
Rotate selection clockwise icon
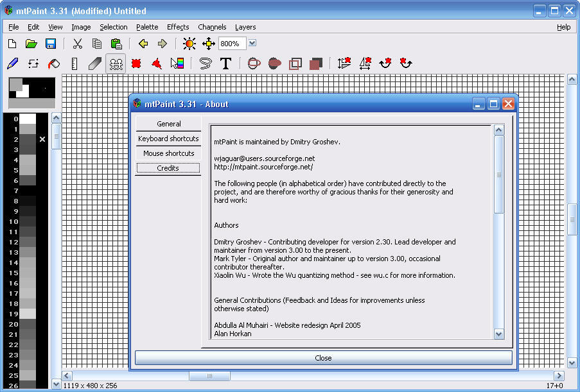(x=385, y=64)
